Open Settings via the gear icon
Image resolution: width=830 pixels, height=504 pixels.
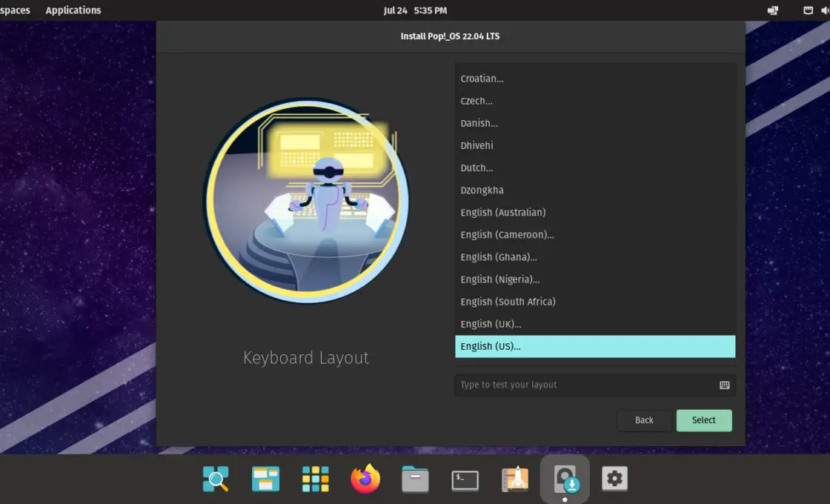point(614,479)
